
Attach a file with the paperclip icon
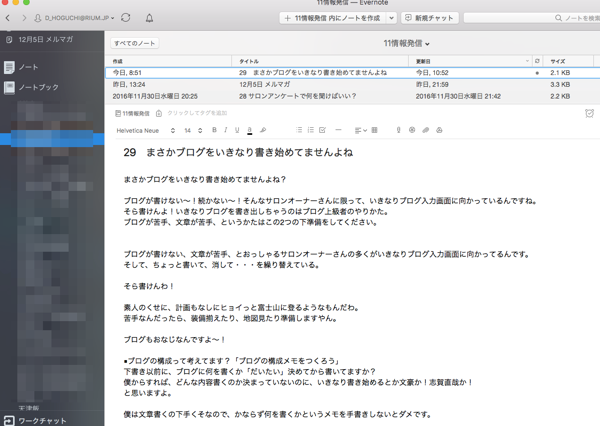click(x=425, y=130)
